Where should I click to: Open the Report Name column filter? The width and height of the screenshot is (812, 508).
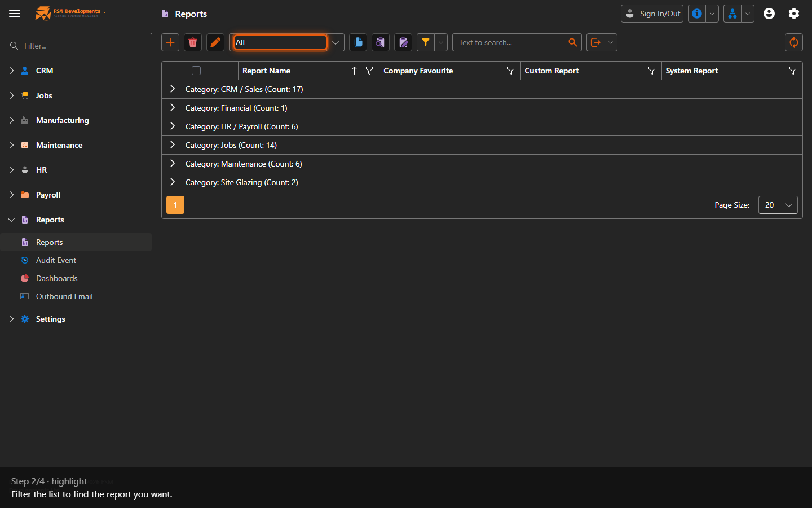[x=369, y=71]
